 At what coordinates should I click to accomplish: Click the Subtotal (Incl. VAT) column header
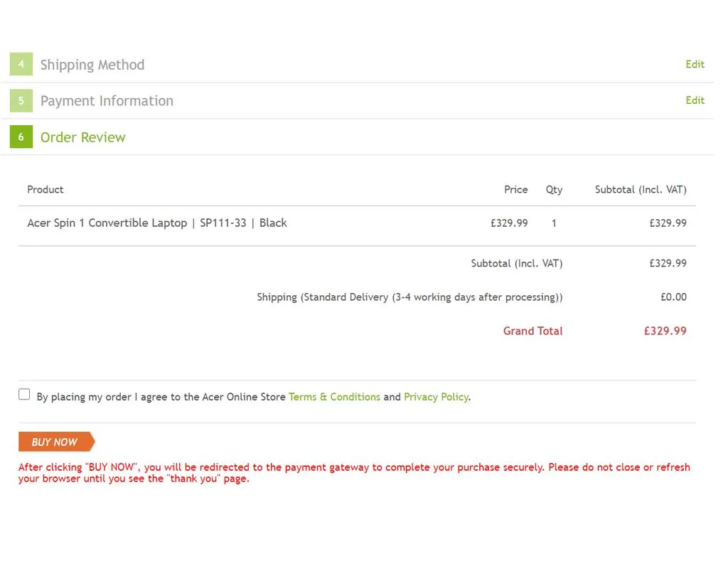point(641,189)
